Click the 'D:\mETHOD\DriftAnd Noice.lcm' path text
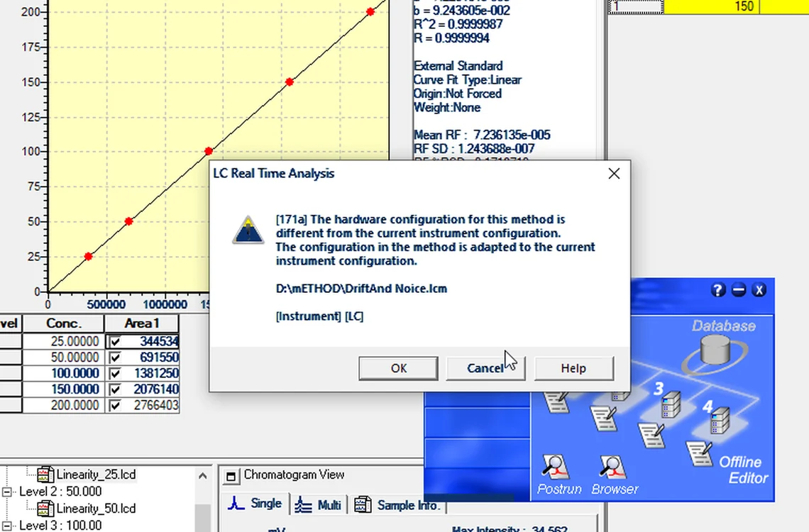This screenshot has height=532, width=809. (x=362, y=289)
